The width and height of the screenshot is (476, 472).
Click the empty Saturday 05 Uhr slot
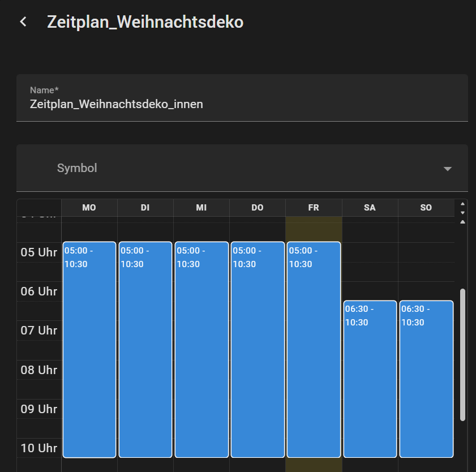[370, 261]
